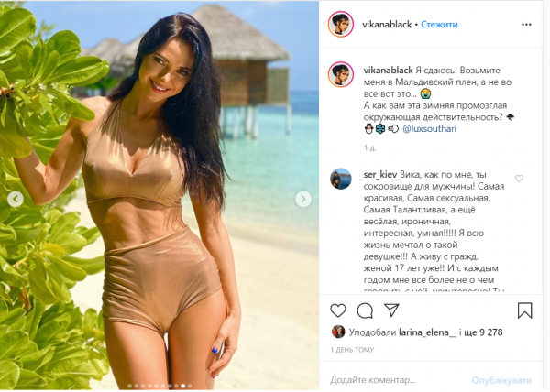Click the ser_kiev username in comment
Screen dimensions: 550x392
pos(380,175)
